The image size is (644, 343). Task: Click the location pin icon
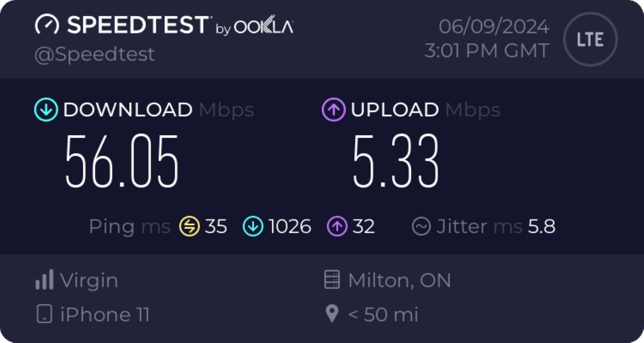click(332, 314)
